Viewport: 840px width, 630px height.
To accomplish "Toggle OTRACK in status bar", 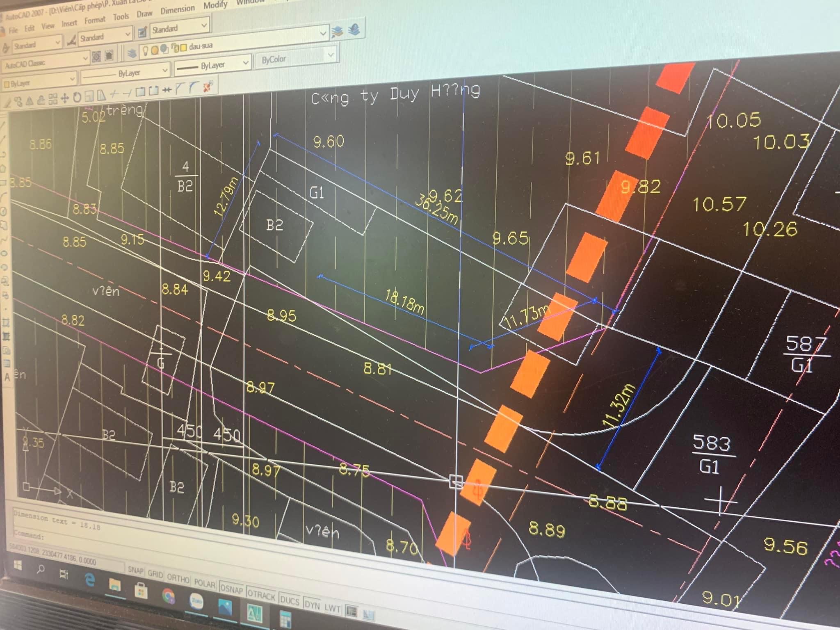I will pos(261,595).
